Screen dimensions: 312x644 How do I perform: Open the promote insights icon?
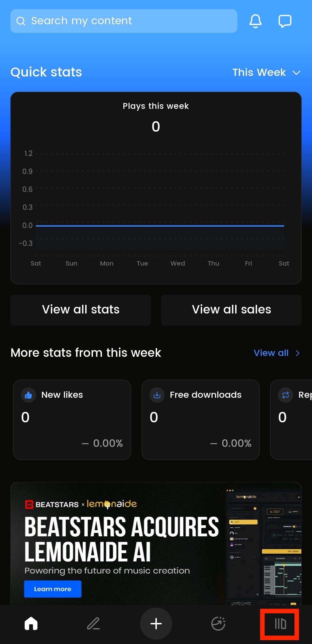[x=218, y=624]
